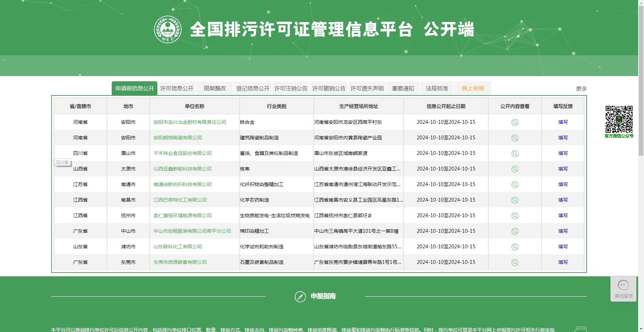Switch to the 登记信息公开 tab
The image size is (644, 332).
(253, 88)
